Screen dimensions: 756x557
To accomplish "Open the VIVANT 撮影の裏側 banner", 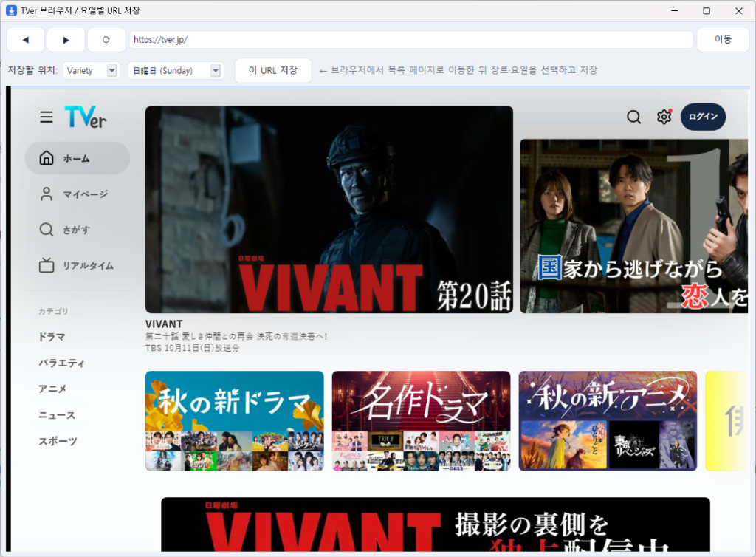I will (x=436, y=524).
